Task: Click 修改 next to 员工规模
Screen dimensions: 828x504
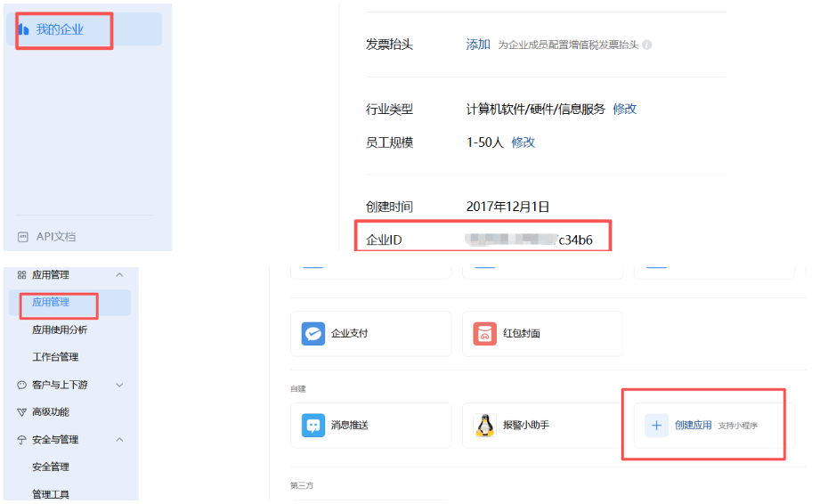Action: (x=524, y=142)
